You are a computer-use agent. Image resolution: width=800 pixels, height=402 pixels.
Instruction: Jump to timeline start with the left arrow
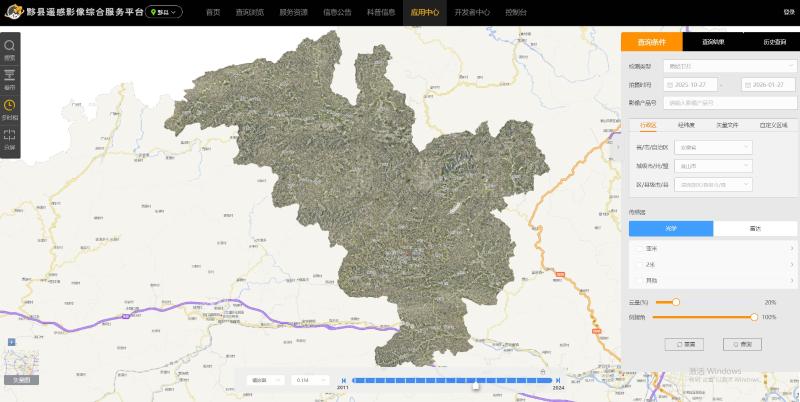pyautogui.click(x=343, y=380)
